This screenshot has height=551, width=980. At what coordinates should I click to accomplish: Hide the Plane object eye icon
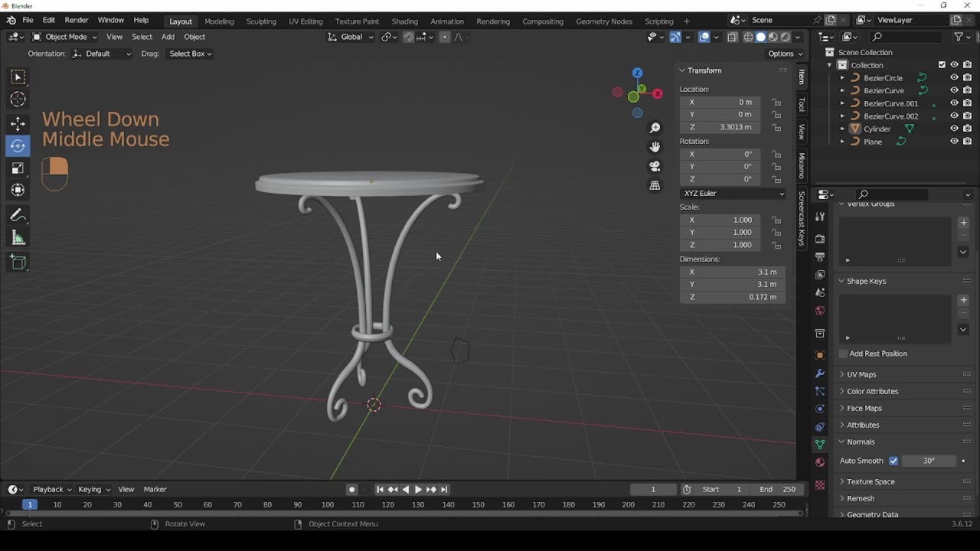click(x=954, y=142)
